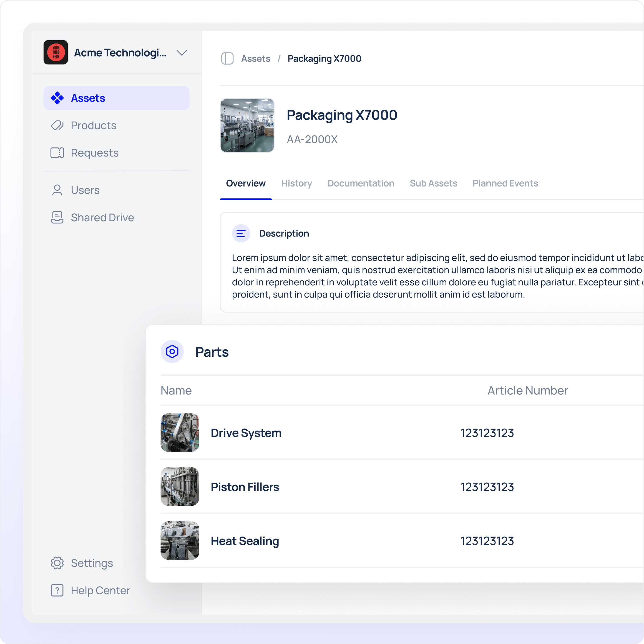Open the Drive System part row
The height and width of the screenshot is (644, 644).
(x=246, y=433)
